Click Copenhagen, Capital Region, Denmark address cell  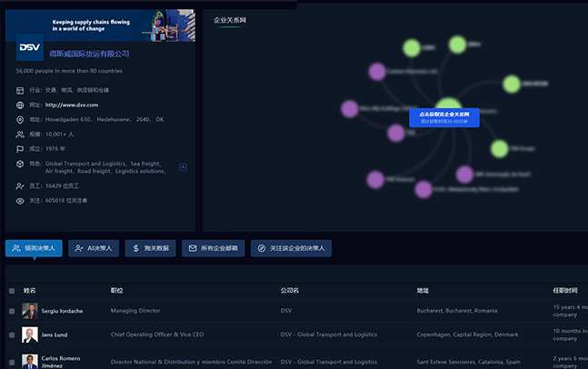pos(467,334)
